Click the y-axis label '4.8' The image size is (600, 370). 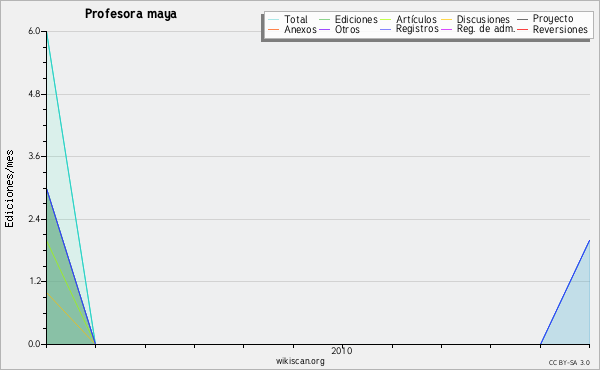(x=34, y=94)
